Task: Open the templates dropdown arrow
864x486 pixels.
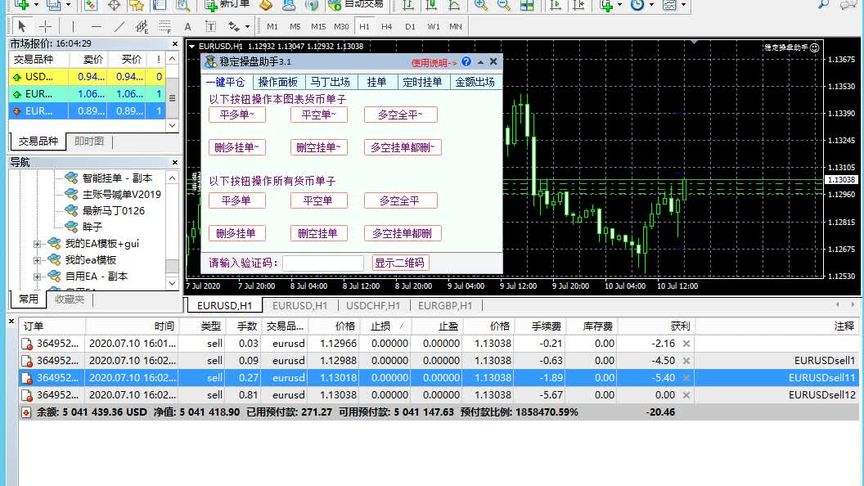Action: (684, 5)
